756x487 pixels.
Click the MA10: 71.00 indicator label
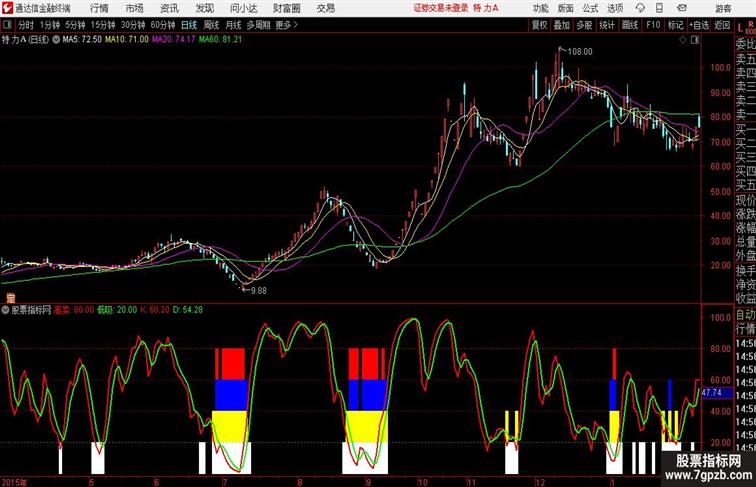point(127,40)
